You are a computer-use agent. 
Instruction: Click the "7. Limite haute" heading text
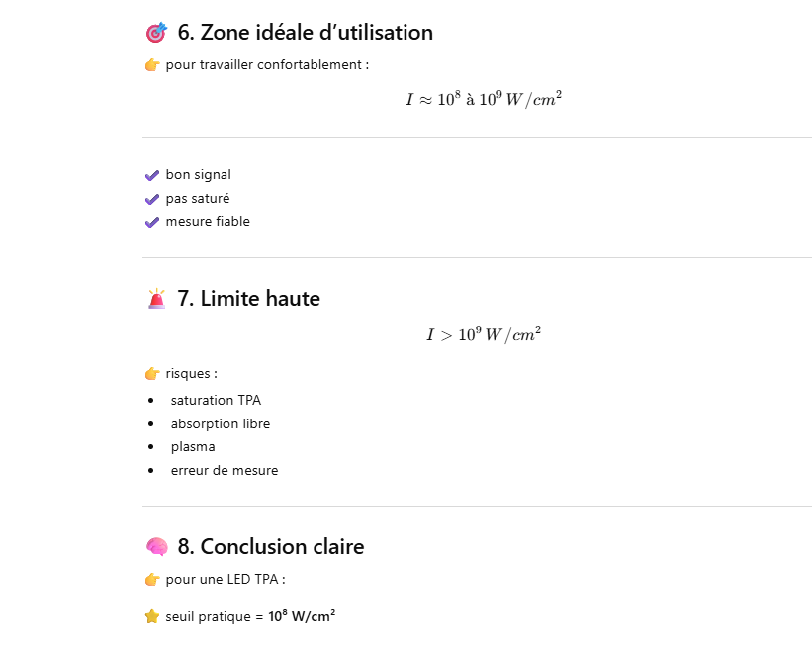point(248,299)
